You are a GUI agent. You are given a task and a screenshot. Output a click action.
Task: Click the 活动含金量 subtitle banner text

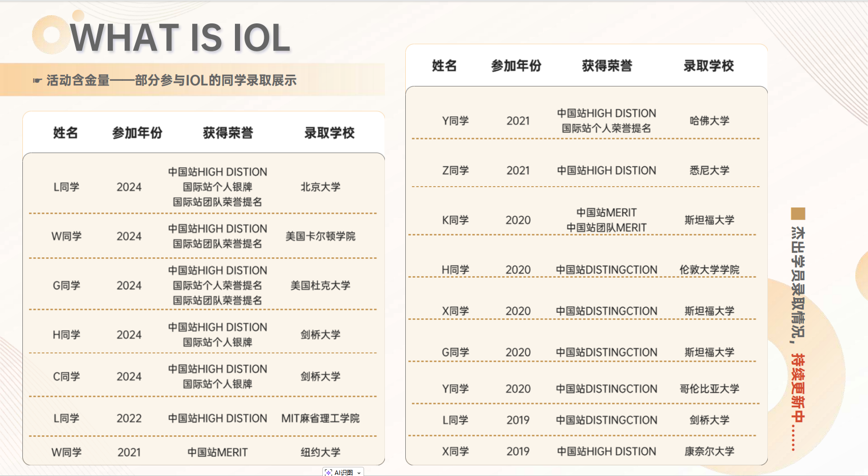(171, 80)
